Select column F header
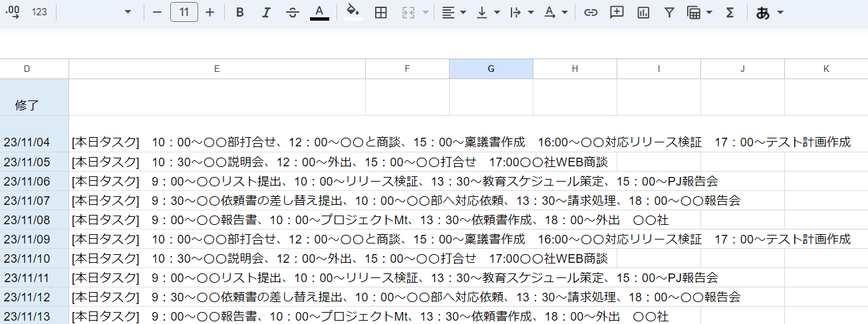The image size is (868, 324). 407,69
